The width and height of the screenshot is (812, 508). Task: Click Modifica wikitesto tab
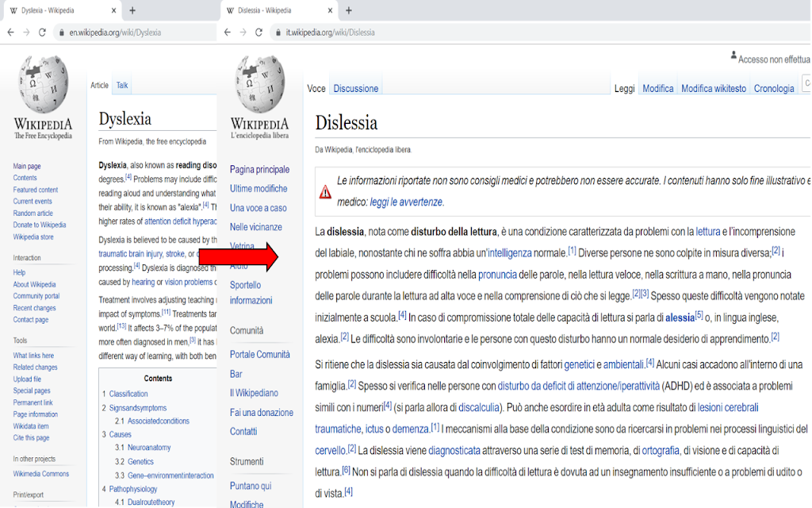[x=714, y=89]
